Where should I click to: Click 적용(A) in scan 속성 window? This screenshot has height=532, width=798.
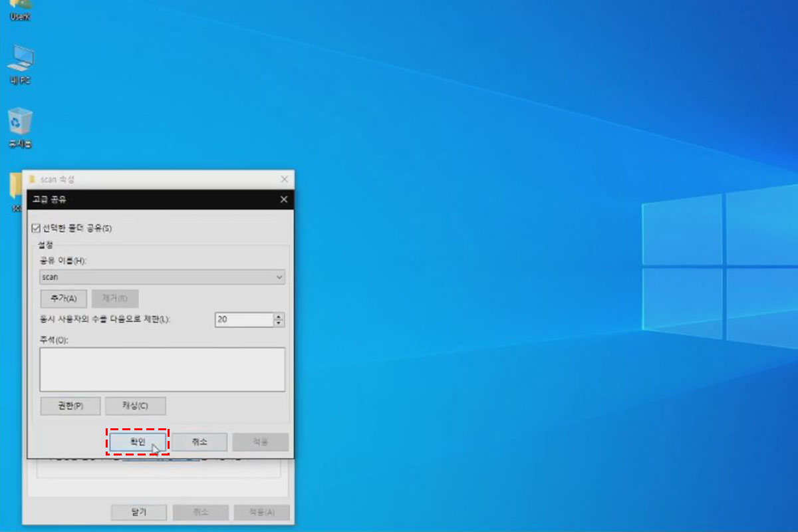(x=261, y=512)
